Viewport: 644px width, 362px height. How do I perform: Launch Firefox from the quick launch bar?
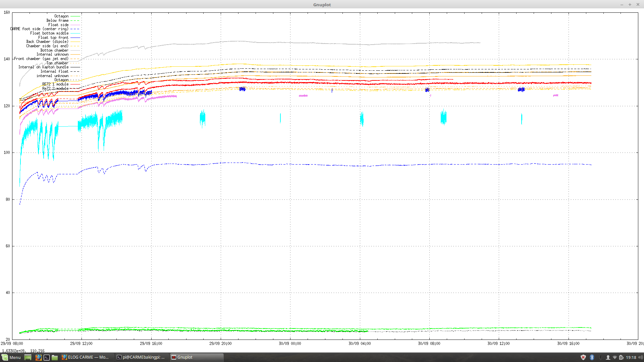pos(38,357)
